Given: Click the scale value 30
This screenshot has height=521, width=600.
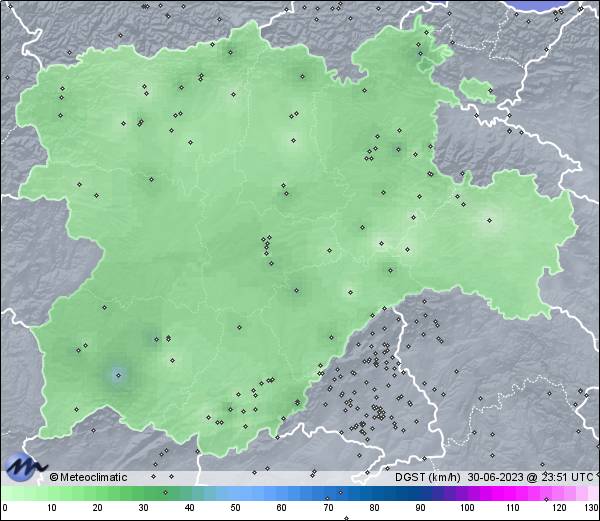Looking at the screenshot, I should [x=143, y=508].
